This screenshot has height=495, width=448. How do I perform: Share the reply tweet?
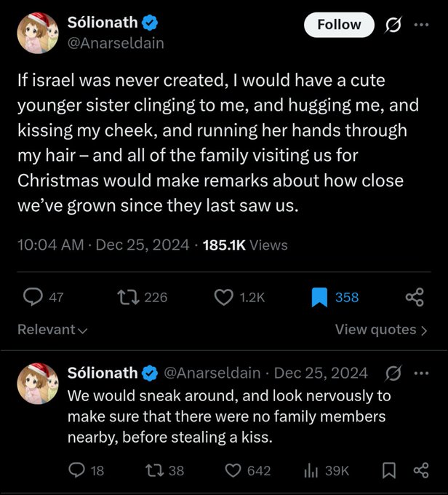(x=420, y=471)
